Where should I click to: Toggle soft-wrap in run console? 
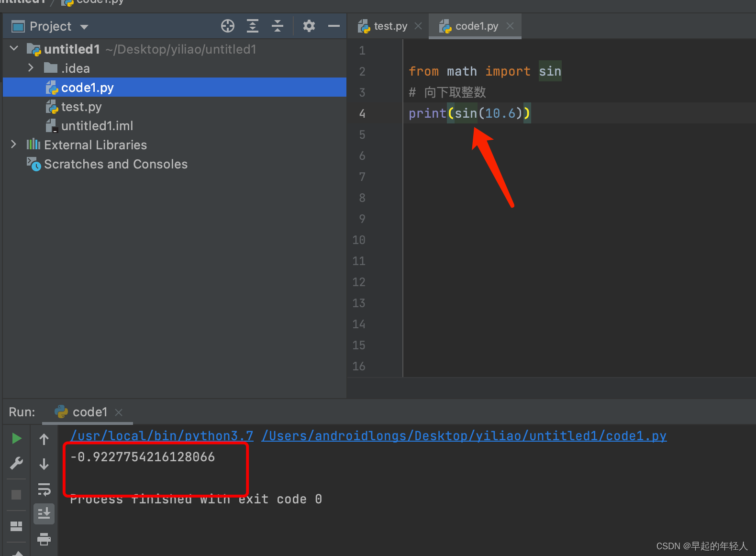click(x=44, y=489)
